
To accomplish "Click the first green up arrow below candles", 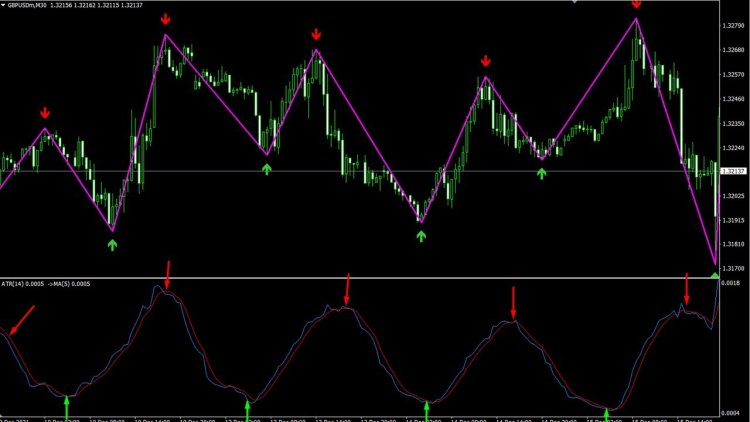I will coord(112,245).
